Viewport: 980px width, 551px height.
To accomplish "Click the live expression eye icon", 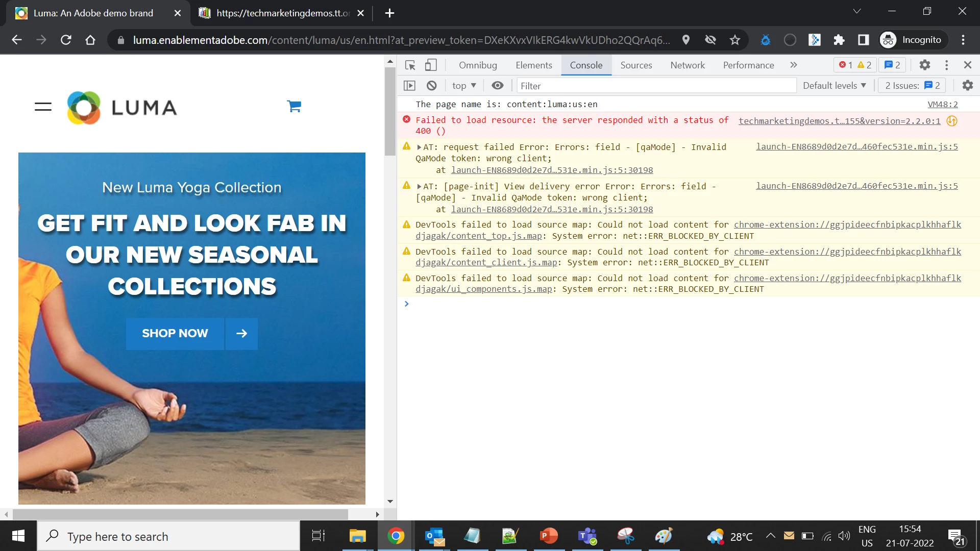I will (x=497, y=86).
